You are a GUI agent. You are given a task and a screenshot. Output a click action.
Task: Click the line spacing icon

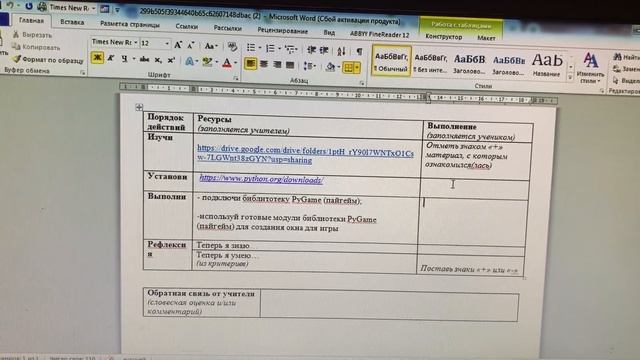(308, 66)
